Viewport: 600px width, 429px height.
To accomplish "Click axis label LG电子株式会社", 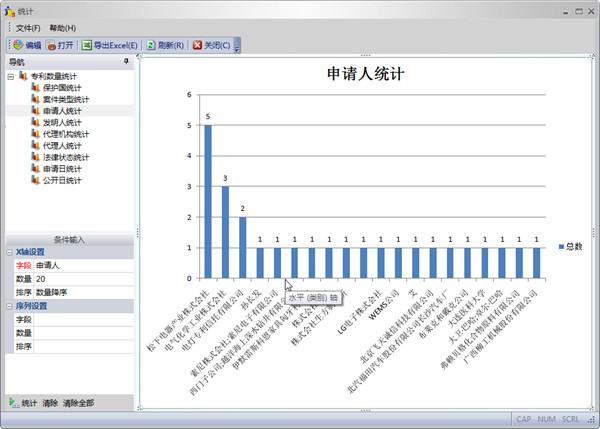I will pyautogui.click(x=360, y=312).
